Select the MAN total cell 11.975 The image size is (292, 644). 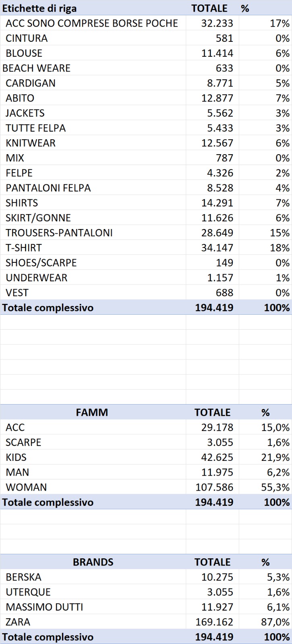pyautogui.click(x=217, y=472)
